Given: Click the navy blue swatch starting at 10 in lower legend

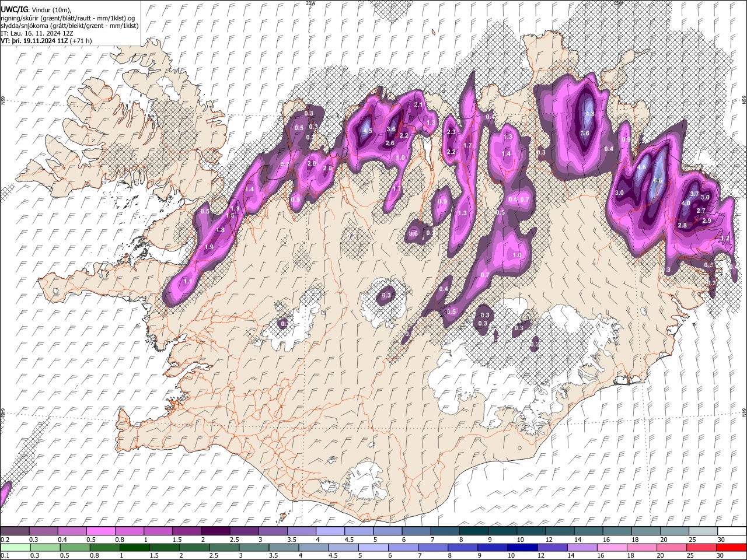Looking at the screenshot, I should tap(522, 547).
